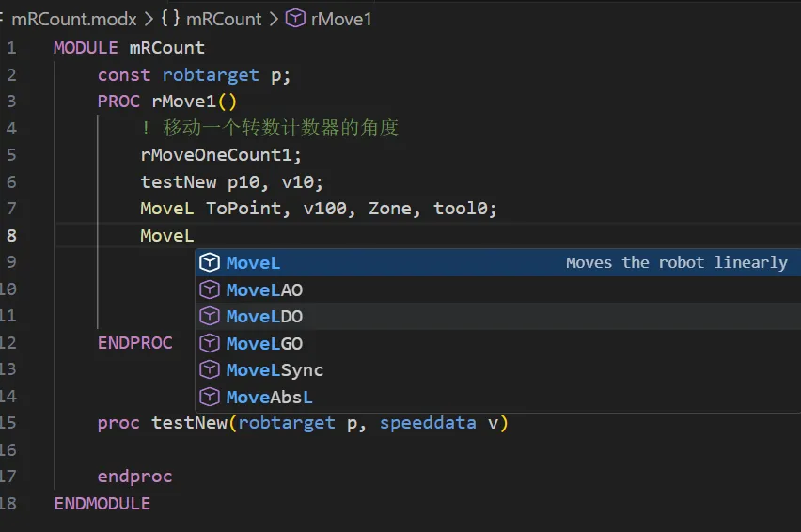Click the mRCount breadcrumb braces icon
This screenshot has height=532, width=801.
pos(170,18)
